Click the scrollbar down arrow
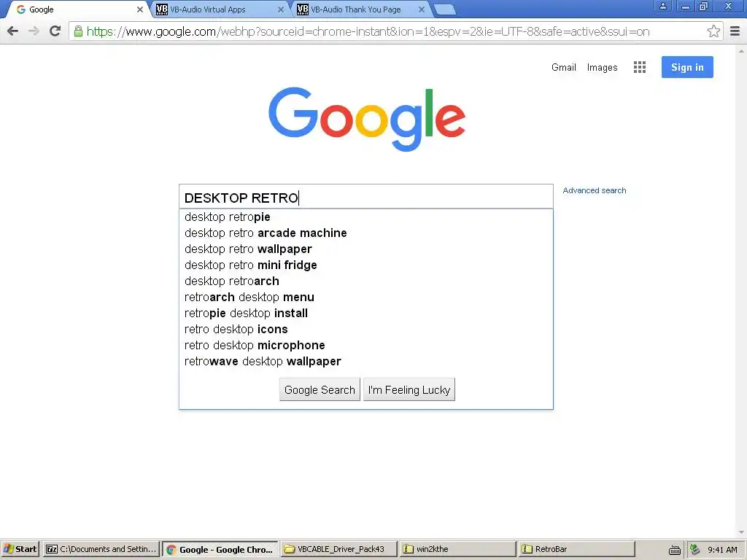This screenshot has width=747, height=560. [741, 532]
